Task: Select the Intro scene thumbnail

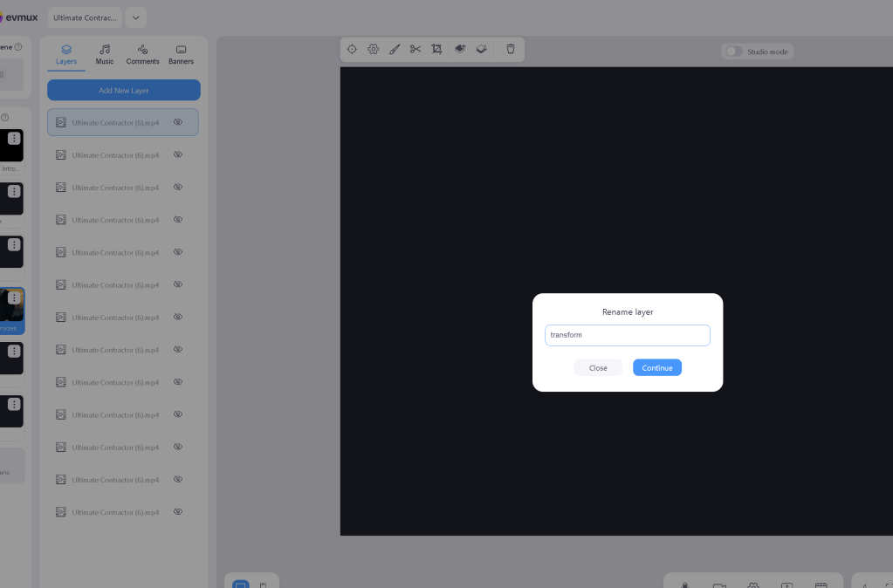Action: [11, 146]
